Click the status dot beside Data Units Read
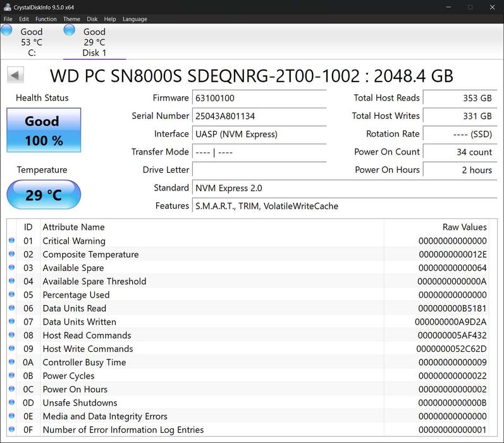The width and height of the screenshot is (504, 443). tap(12, 308)
